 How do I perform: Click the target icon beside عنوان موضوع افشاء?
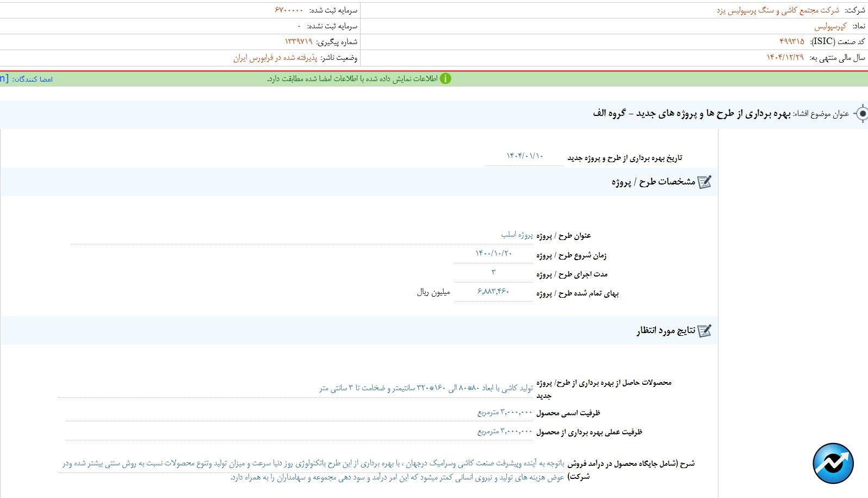pos(861,114)
